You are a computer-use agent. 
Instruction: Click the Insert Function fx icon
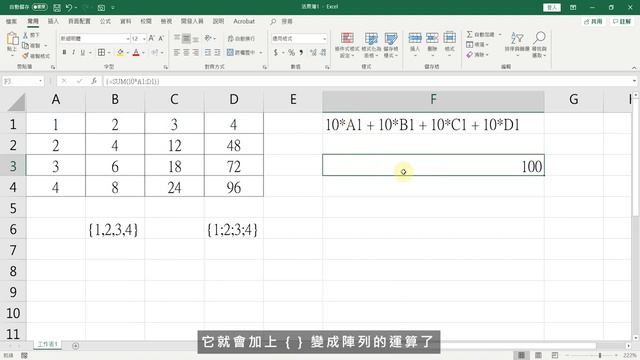coord(94,81)
